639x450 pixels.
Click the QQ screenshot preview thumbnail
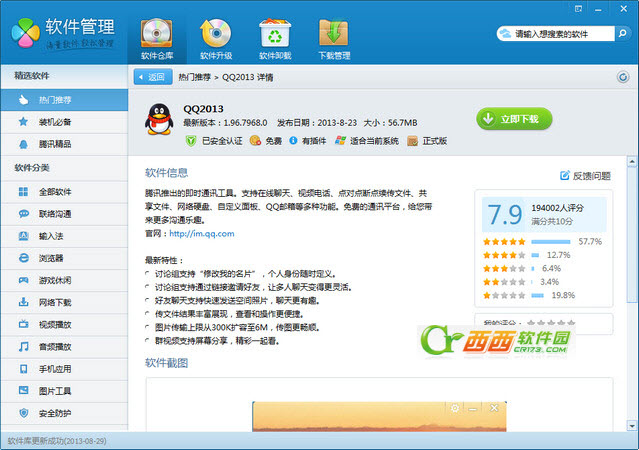coord(379,416)
